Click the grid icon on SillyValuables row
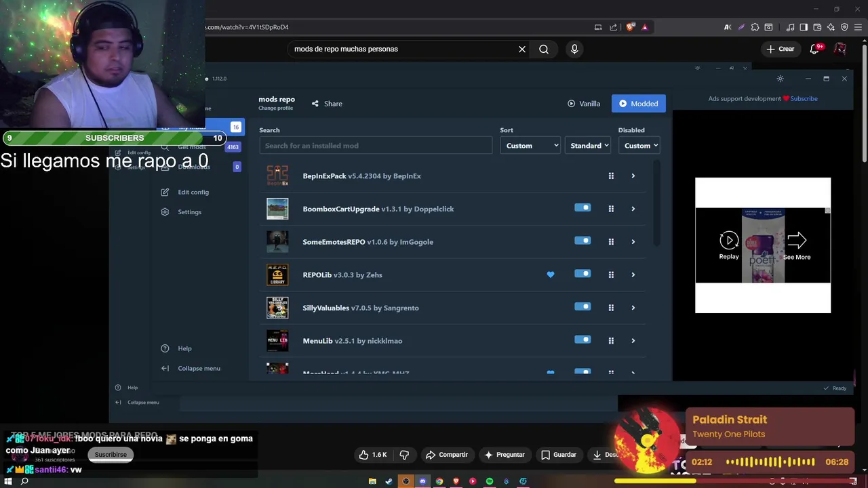 coord(611,308)
